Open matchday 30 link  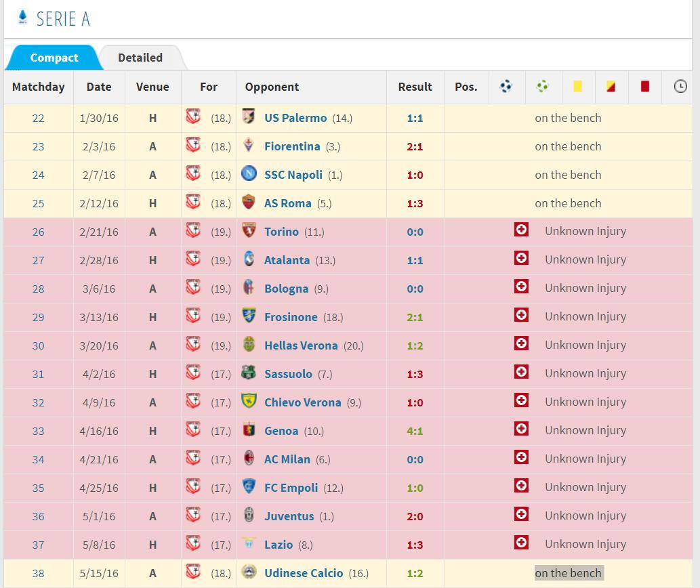coord(39,345)
